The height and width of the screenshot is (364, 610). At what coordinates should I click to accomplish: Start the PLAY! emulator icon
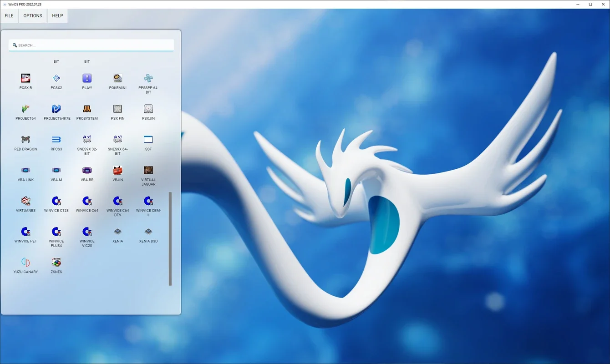87,78
